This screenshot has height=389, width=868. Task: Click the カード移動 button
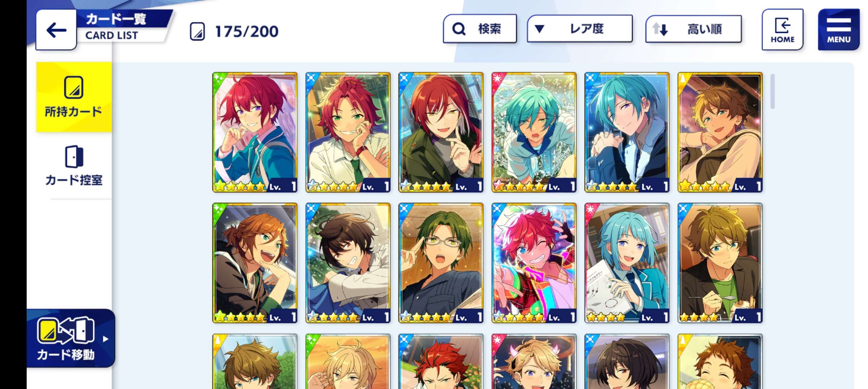pos(71,338)
